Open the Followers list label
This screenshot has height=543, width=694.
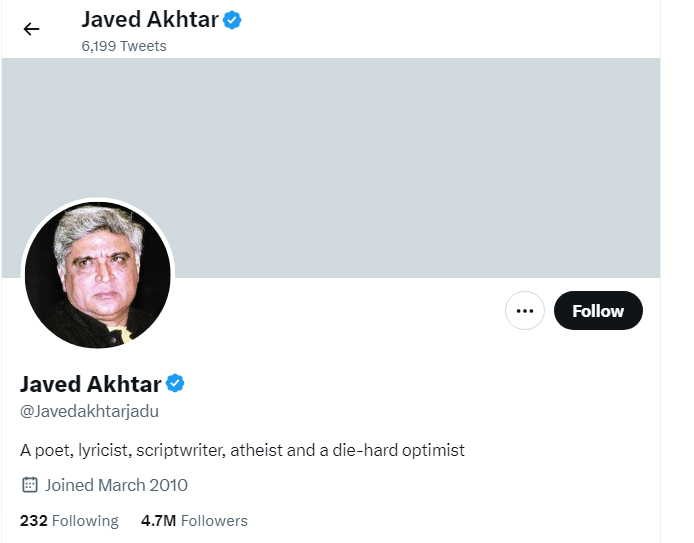click(x=215, y=520)
